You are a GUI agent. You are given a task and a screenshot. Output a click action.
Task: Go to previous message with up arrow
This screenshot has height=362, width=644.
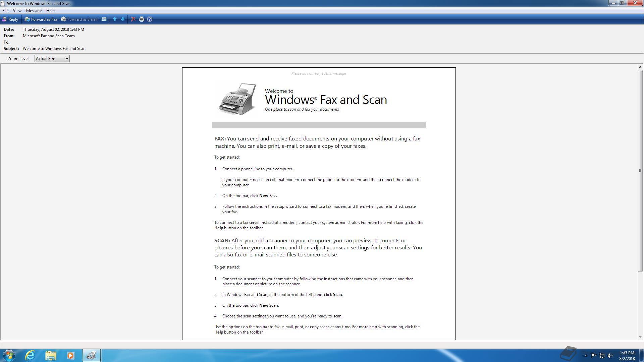click(115, 19)
